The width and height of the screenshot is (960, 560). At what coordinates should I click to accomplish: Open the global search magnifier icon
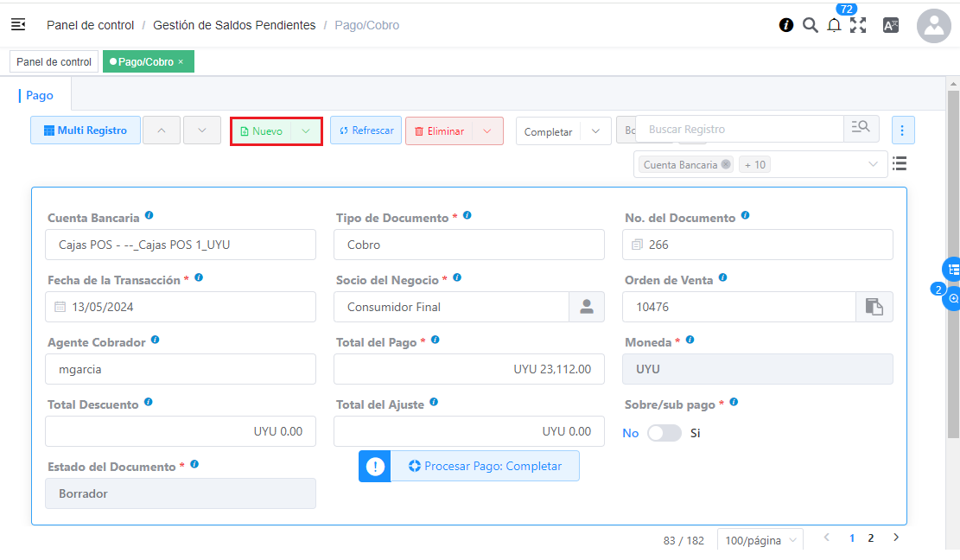click(810, 25)
